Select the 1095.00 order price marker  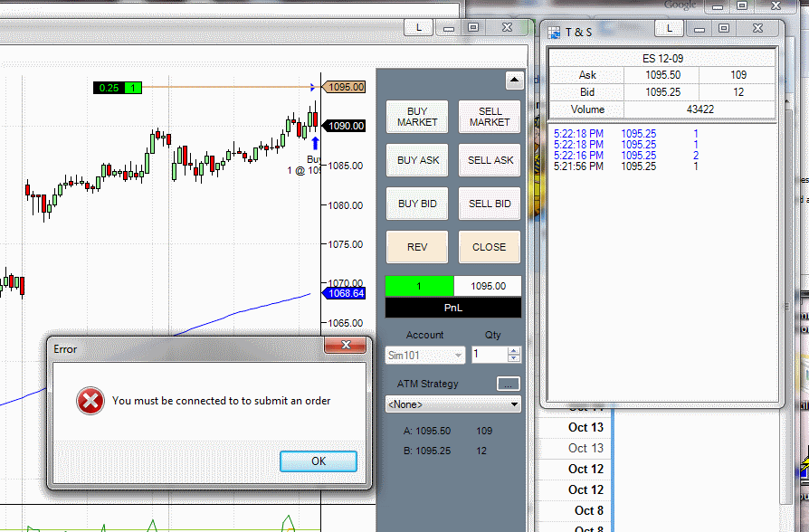pyautogui.click(x=344, y=87)
